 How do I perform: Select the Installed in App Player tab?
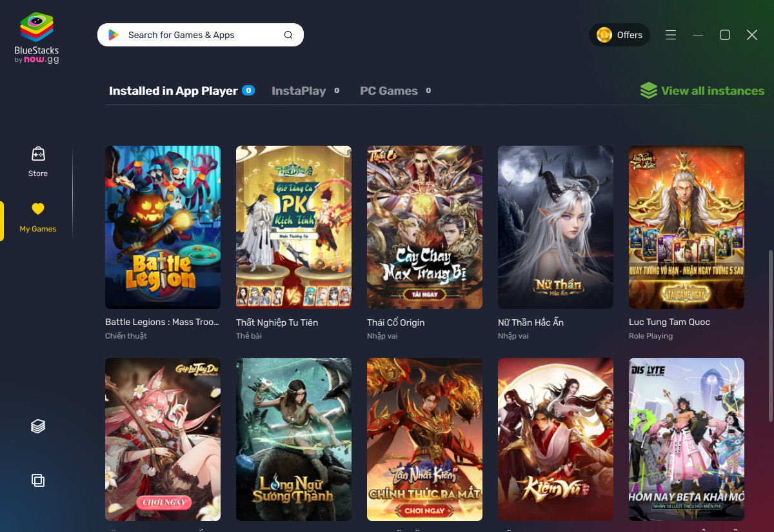[173, 90]
